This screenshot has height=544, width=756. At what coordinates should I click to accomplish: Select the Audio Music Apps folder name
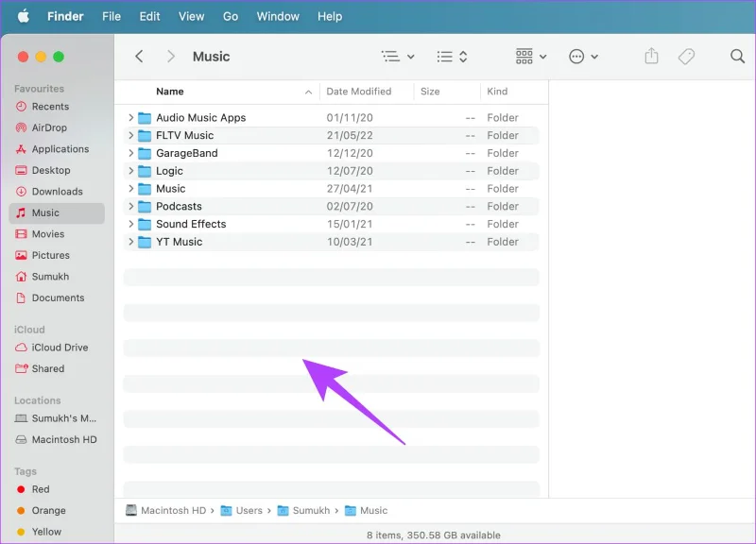coord(200,117)
